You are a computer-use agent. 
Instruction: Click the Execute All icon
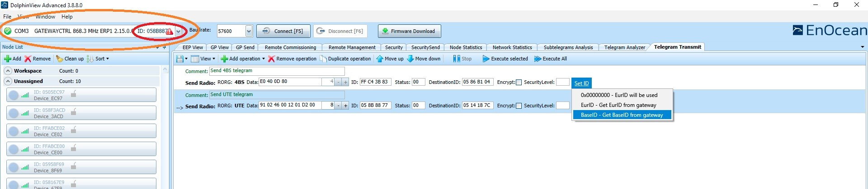(x=538, y=59)
